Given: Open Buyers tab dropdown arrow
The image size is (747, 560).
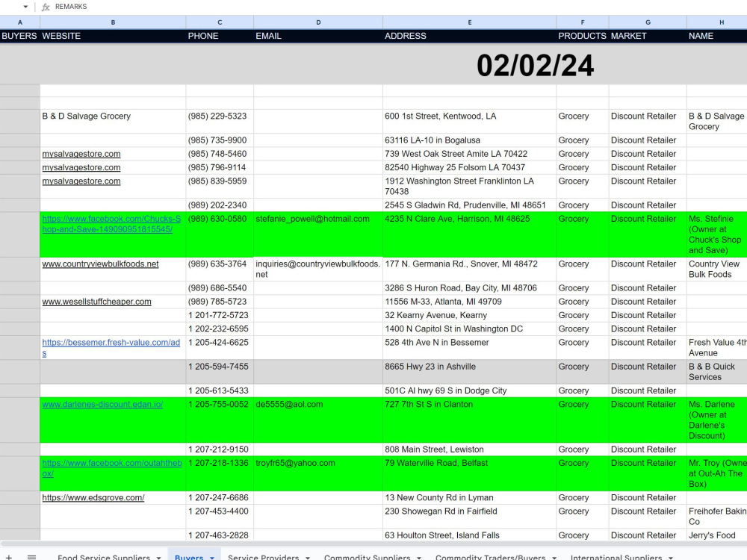Looking at the screenshot, I should [x=212, y=558].
